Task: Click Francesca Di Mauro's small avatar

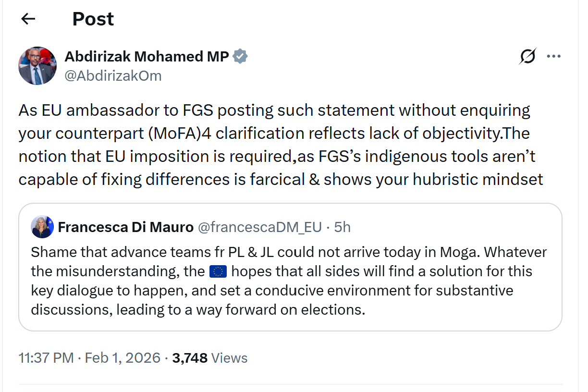Action: 42,227
